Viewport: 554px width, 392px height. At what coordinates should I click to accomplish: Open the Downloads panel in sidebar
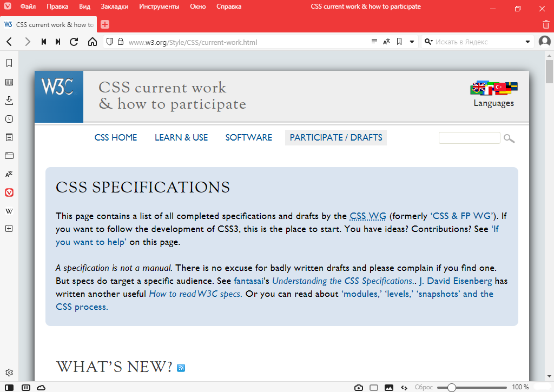coord(9,101)
